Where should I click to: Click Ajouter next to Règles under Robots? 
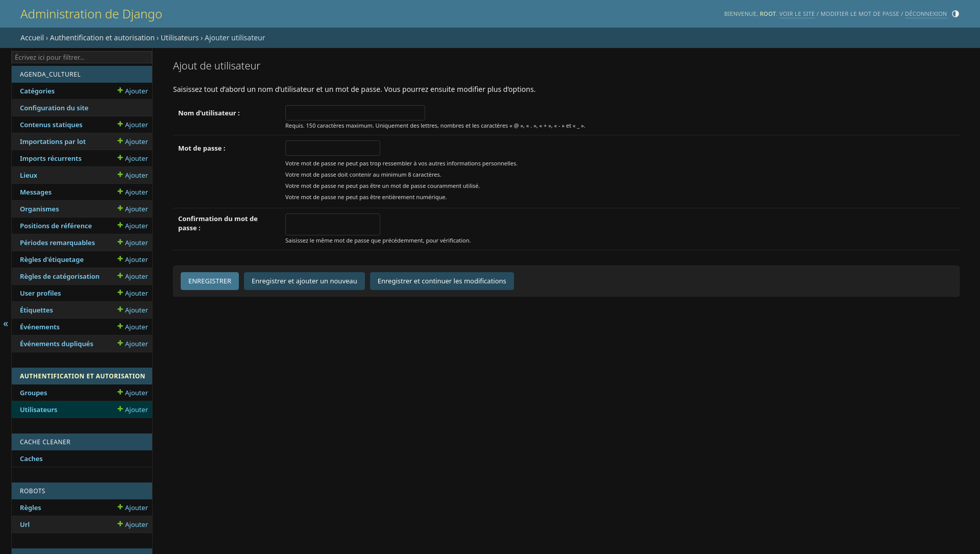(133, 508)
